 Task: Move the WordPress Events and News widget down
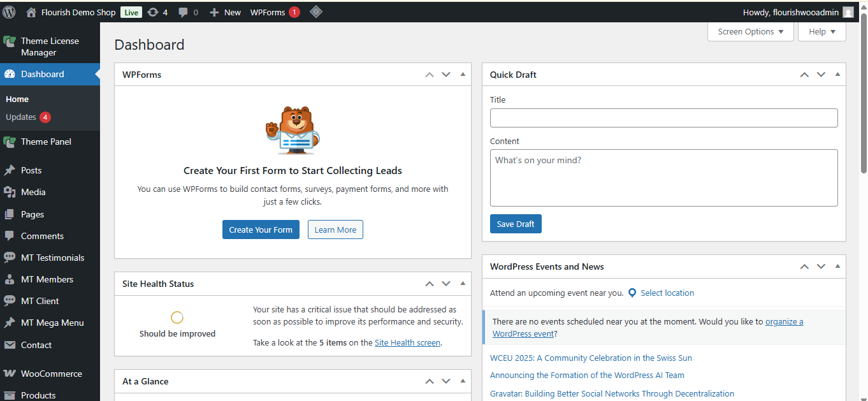821,266
